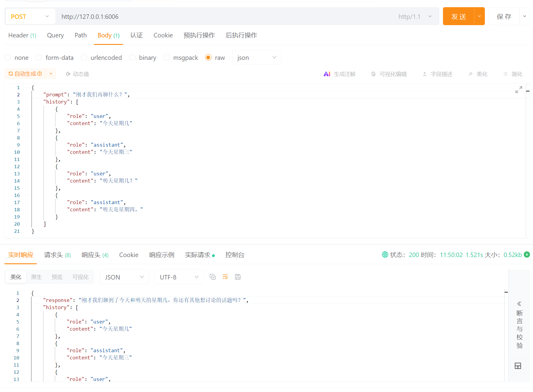The height and width of the screenshot is (392, 533).
Task: Click the save response to file icon
Action: [238, 277]
